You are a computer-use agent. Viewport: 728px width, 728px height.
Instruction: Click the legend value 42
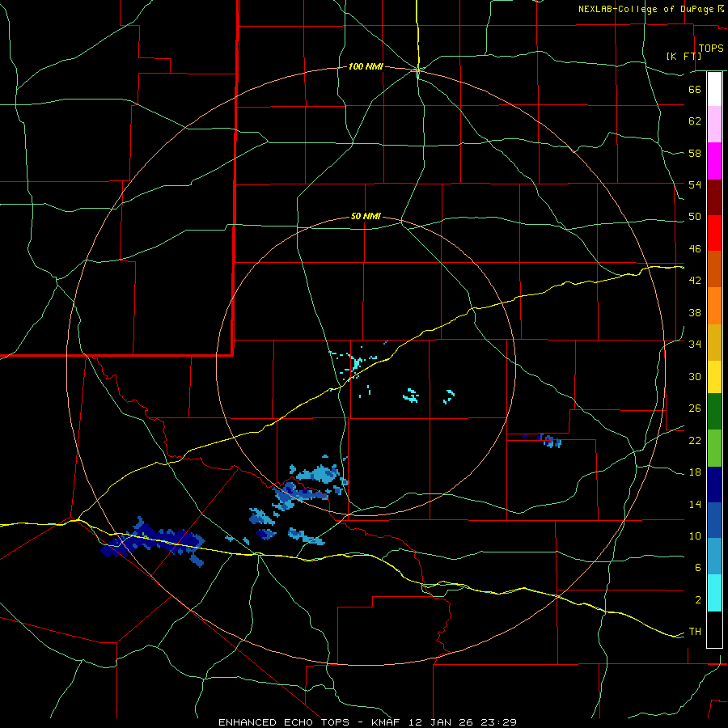(695, 281)
